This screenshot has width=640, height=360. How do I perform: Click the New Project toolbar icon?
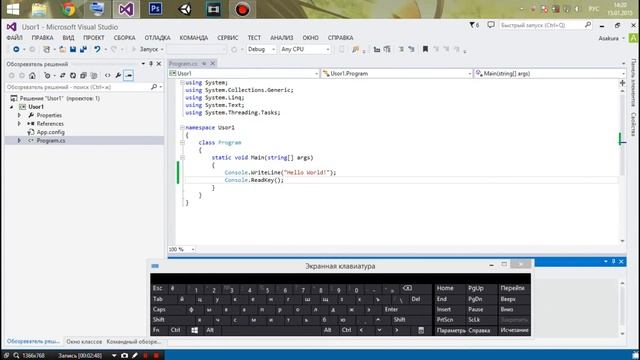click(x=47, y=49)
